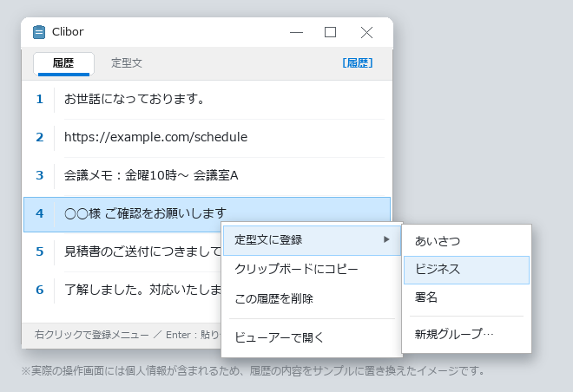Viewport: 573px width, 392px height.
Task: Select あいさつ group in submenu
Action: (466, 241)
